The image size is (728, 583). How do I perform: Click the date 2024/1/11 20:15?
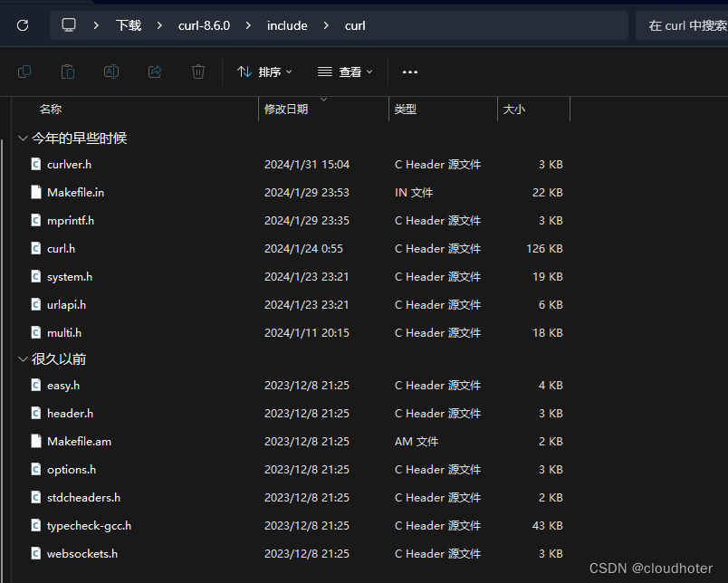tap(307, 333)
